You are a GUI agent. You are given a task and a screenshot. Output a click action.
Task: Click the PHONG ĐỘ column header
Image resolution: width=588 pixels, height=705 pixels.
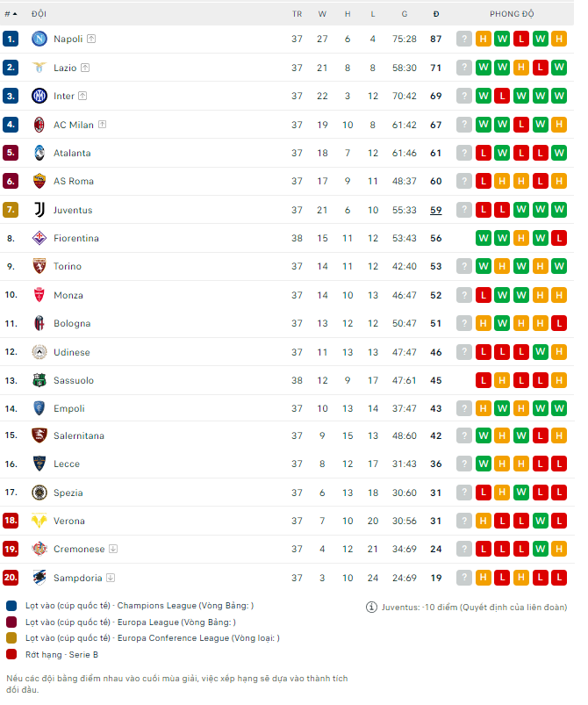tap(512, 14)
